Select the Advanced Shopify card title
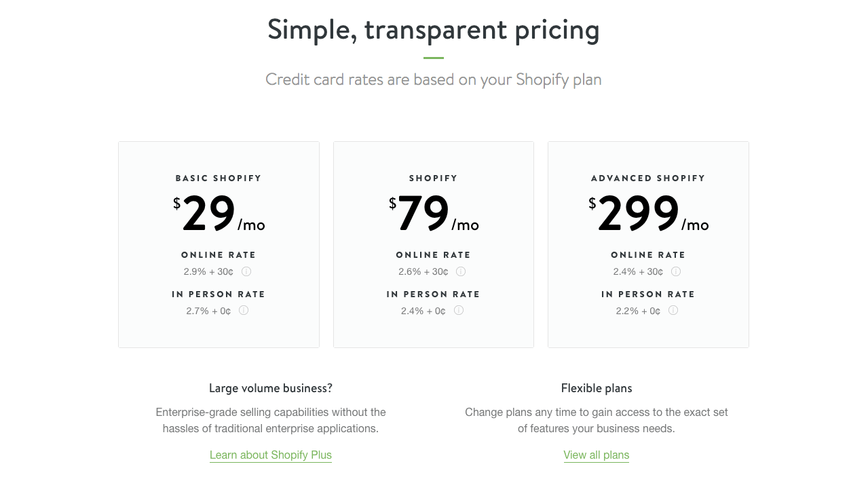This screenshot has height=477, width=868. (x=648, y=178)
